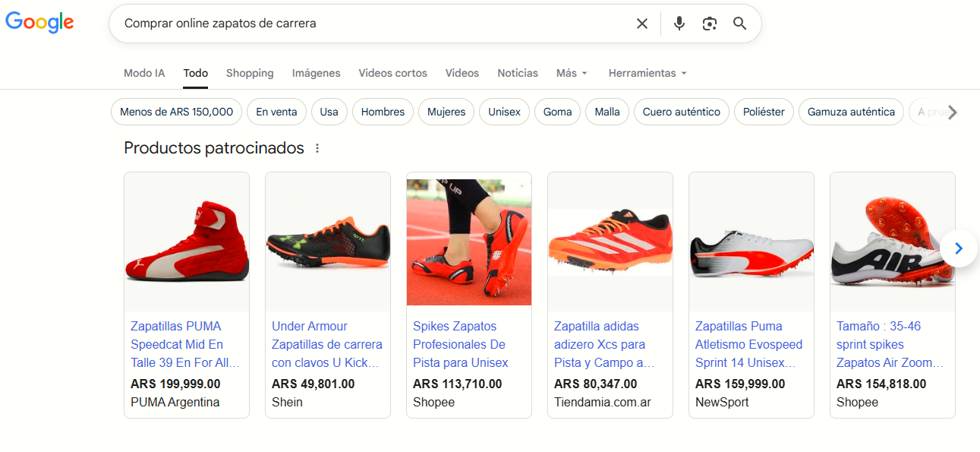Image resolution: width=980 pixels, height=452 pixels.
Task: Filter by the Mujeres chip
Action: click(x=446, y=112)
